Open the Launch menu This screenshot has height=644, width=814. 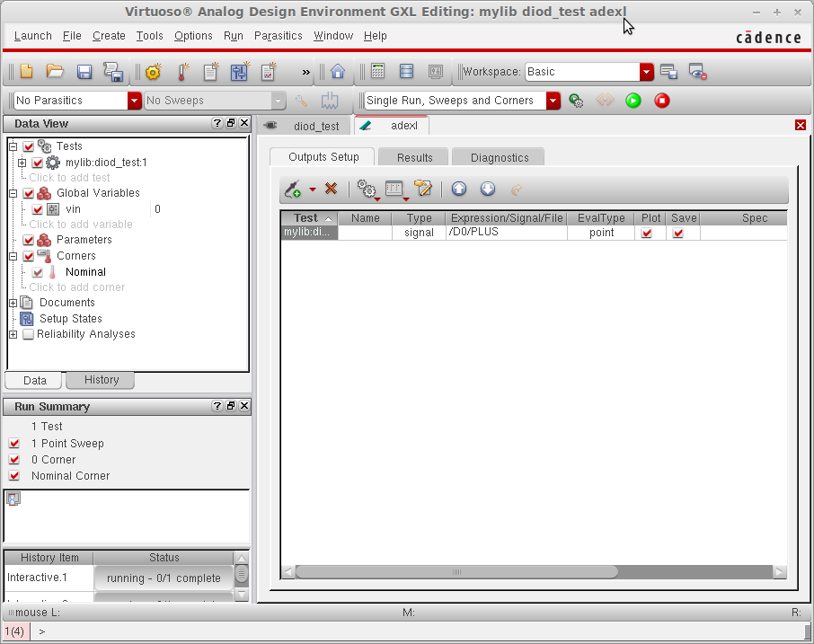coord(32,36)
